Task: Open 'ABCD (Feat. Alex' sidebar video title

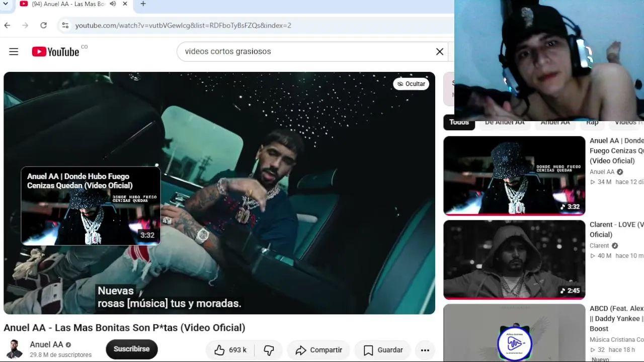Action: tap(616, 318)
